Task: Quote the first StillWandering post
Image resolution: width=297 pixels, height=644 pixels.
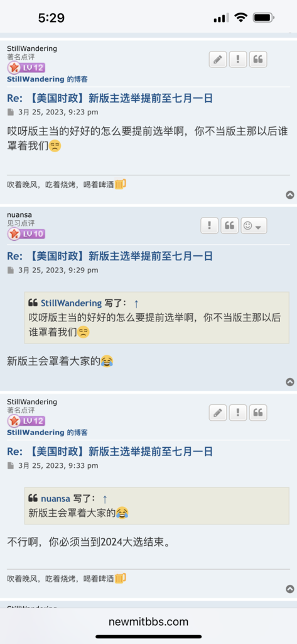Action: pos(258,59)
